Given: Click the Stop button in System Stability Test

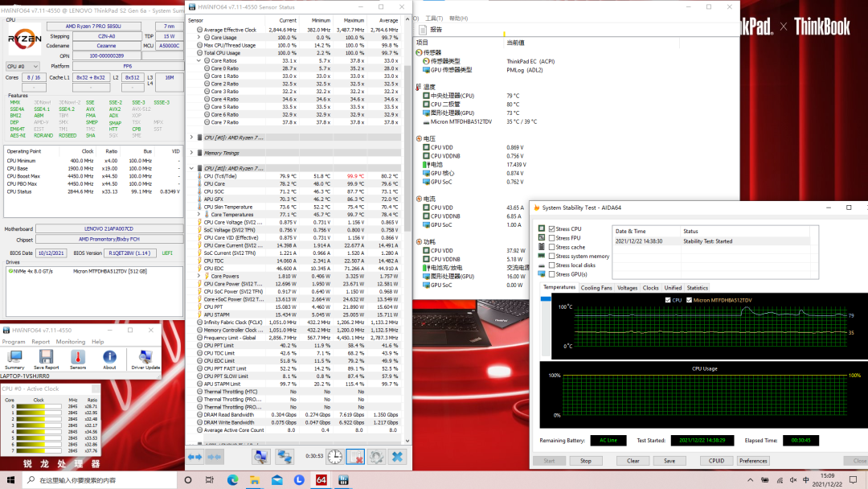Looking at the screenshot, I should pos(586,461).
